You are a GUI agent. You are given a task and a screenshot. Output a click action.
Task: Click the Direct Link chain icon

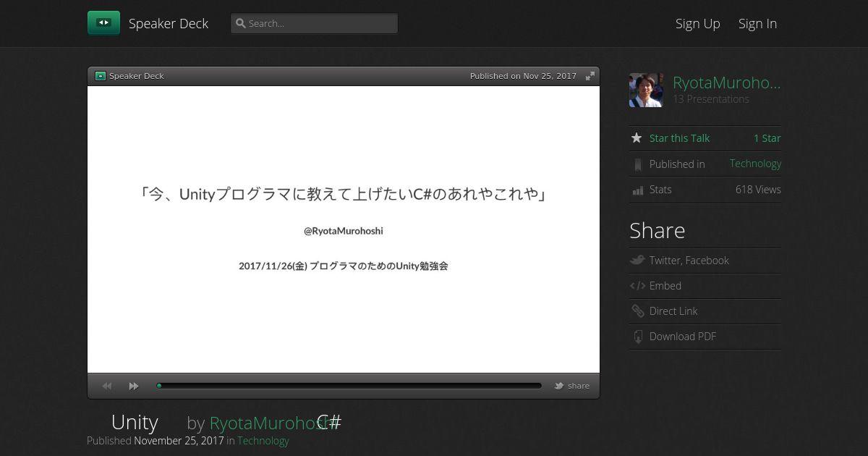point(637,311)
